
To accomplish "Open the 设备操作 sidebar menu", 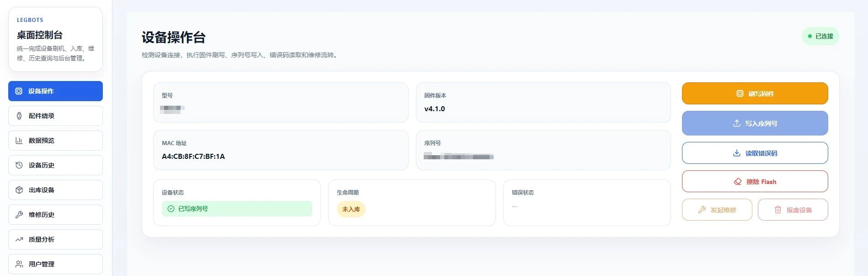I will pyautogui.click(x=55, y=91).
